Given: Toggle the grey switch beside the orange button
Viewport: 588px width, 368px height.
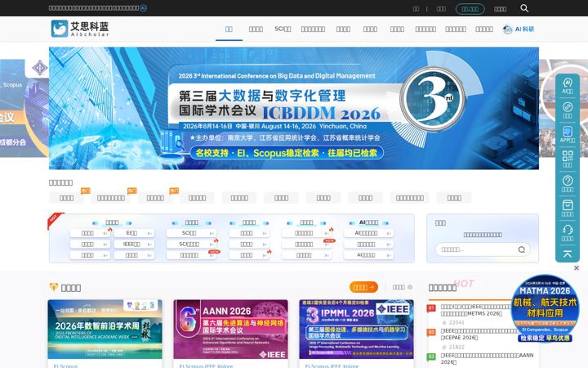Looking at the screenshot, I should tap(410, 287).
